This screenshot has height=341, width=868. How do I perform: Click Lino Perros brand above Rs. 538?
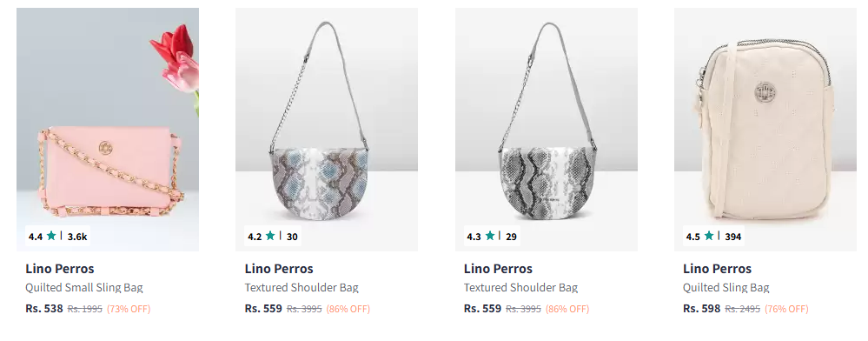point(60,269)
